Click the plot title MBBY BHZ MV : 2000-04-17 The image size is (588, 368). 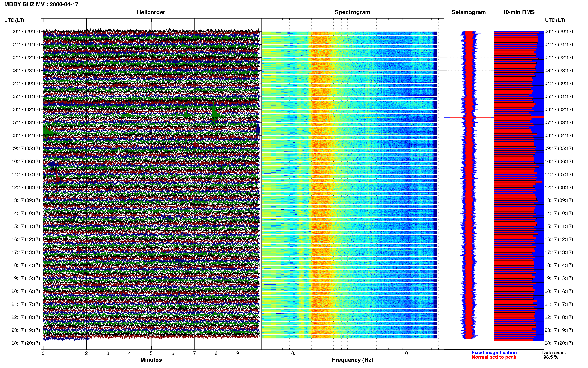[x=41, y=4]
